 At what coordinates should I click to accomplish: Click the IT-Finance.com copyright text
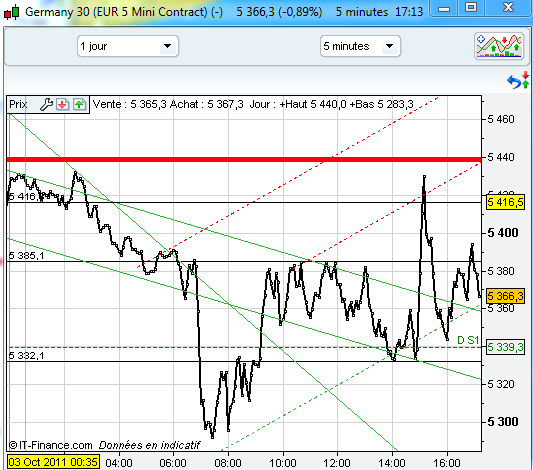(50, 445)
